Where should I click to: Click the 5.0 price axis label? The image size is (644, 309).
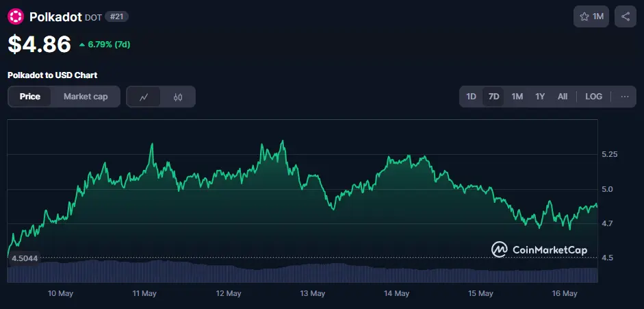[608, 189]
